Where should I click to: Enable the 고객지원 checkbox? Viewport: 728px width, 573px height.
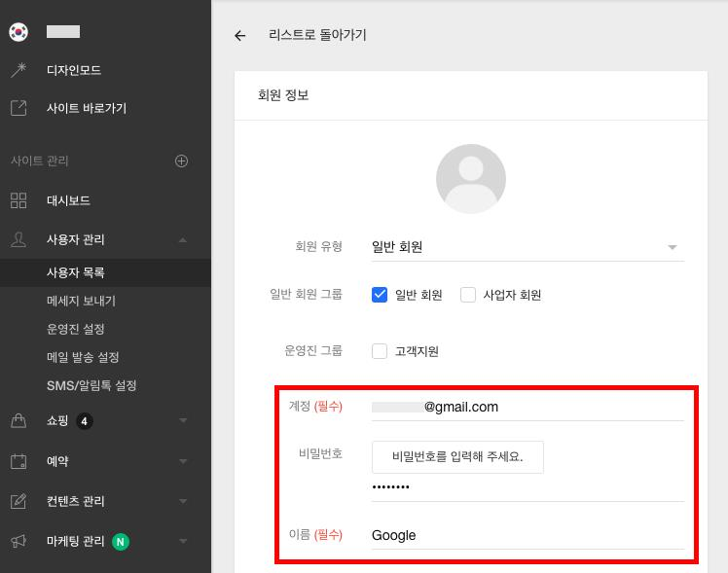point(380,351)
